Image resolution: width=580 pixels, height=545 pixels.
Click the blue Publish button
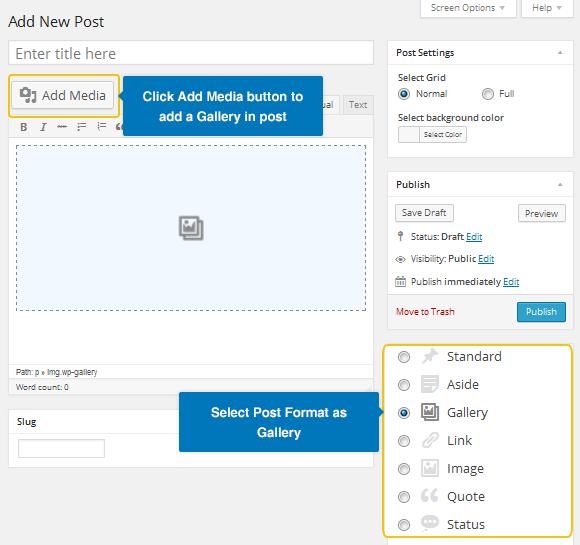[x=541, y=312]
